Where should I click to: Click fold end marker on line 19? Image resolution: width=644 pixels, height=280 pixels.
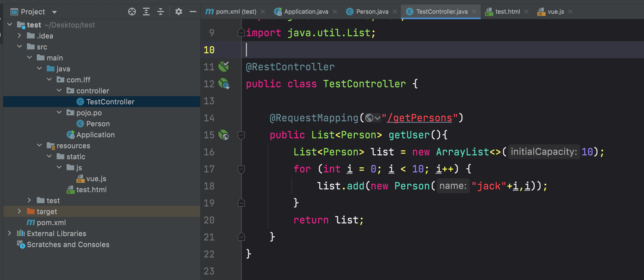(x=241, y=203)
